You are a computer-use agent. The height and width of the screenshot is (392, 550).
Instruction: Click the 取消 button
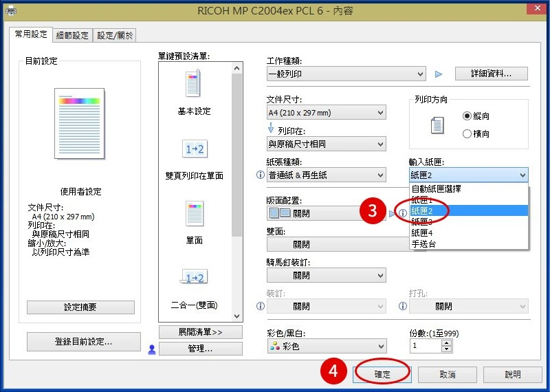point(448,374)
